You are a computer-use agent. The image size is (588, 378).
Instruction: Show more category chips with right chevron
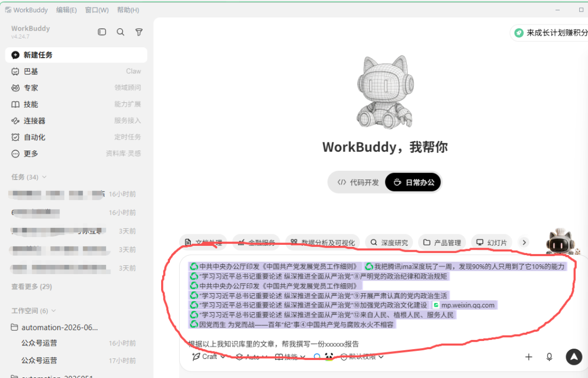pos(524,243)
